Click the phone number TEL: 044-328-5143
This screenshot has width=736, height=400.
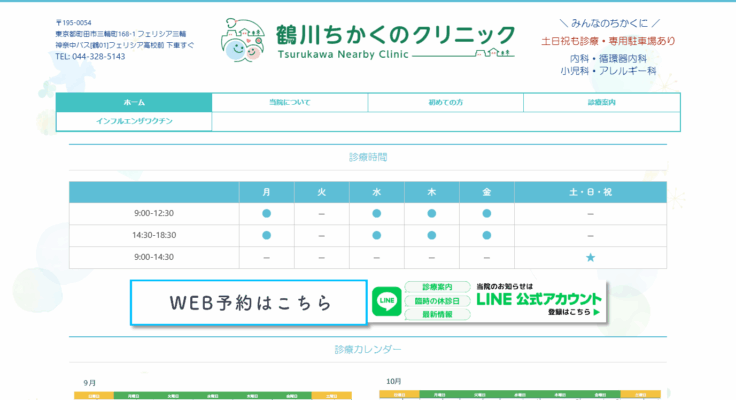pyautogui.click(x=90, y=56)
